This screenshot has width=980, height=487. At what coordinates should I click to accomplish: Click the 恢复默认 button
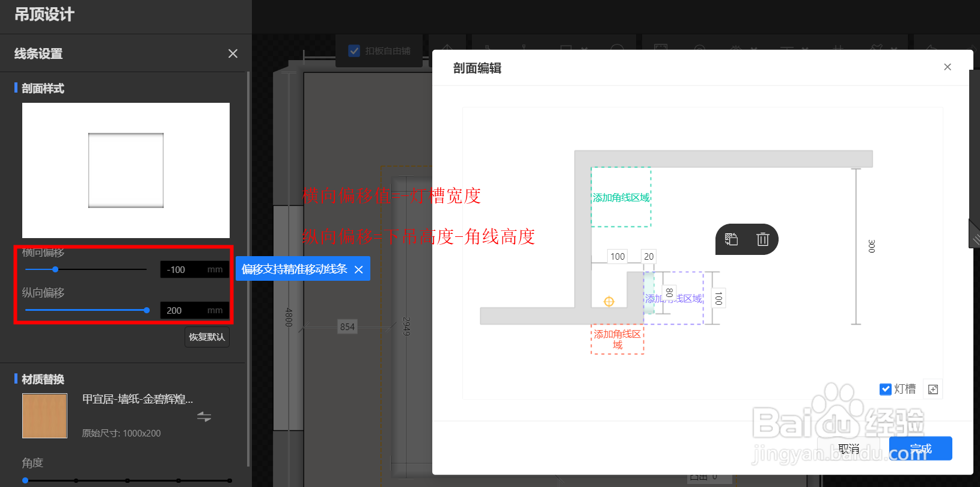(x=207, y=337)
